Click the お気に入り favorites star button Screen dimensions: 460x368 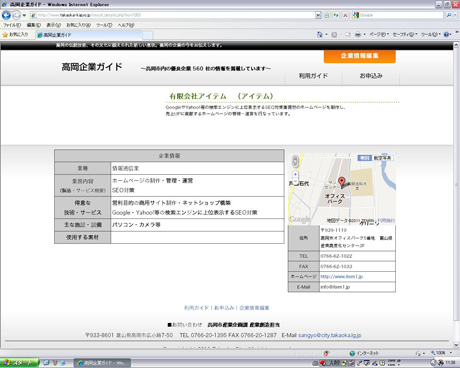point(16,34)
